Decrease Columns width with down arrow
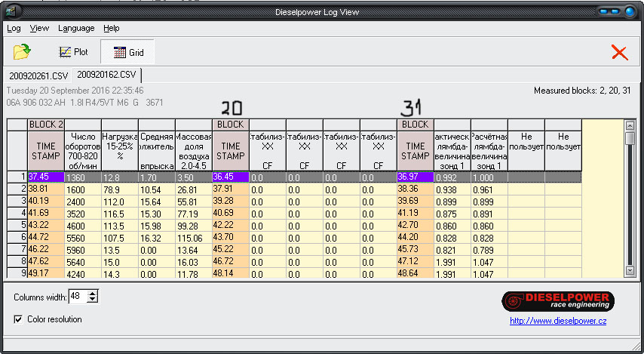Image resolution: width=644 pixels, height=354 pixels. [93, 300]
